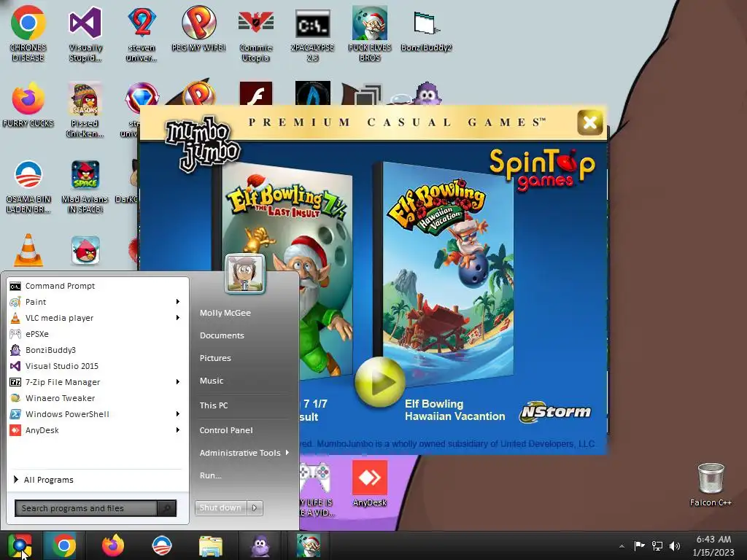The image size is (747, 560).
Task: Launch Paint from Start menu
Action: point(90,302)
